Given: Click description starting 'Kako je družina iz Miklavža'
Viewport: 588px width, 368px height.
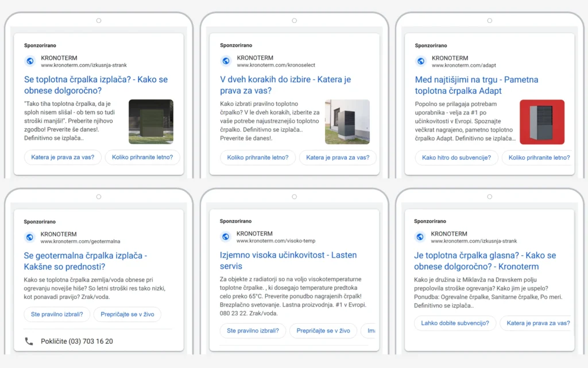Looking at the screenshot, I should (488, 293).
